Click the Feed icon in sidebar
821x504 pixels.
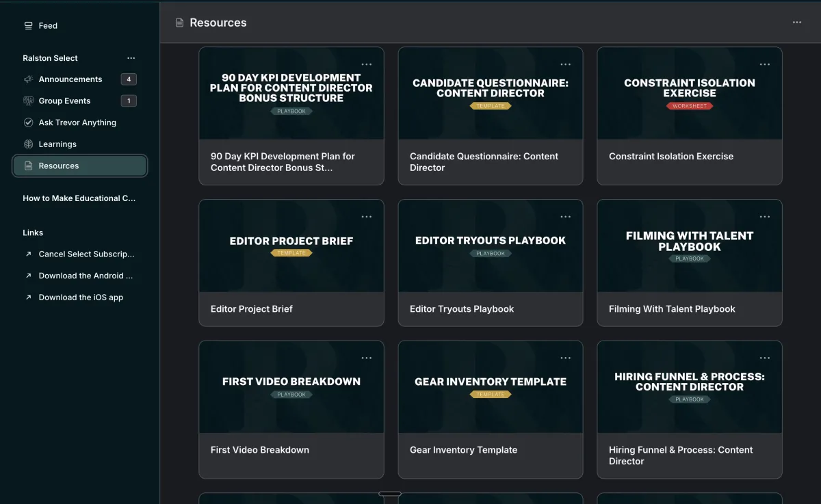coord(28,26)
